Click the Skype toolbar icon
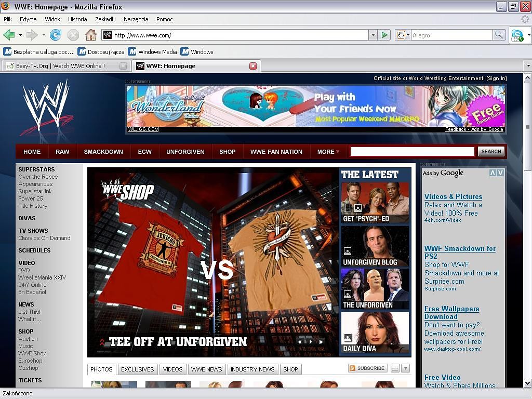The width and height of the screenshot is (532, 399). point(517,35)
